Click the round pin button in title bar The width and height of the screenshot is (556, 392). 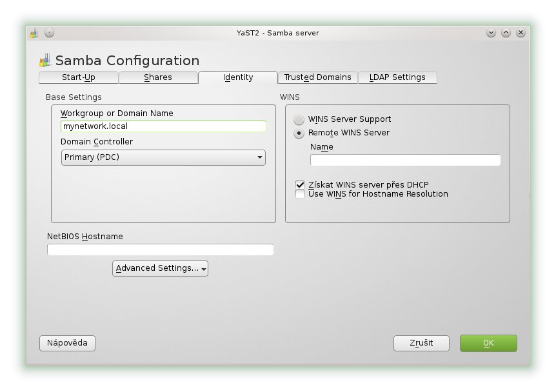click(49, 33)
